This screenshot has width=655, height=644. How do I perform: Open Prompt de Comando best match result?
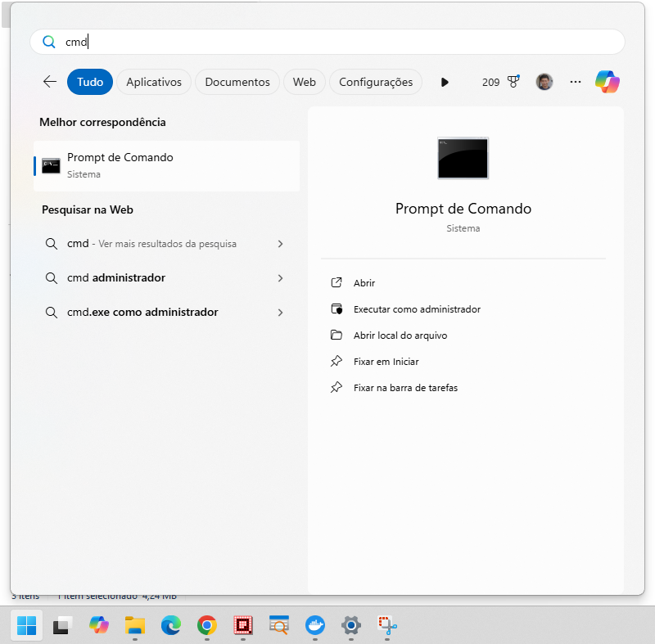click(167, 165)
